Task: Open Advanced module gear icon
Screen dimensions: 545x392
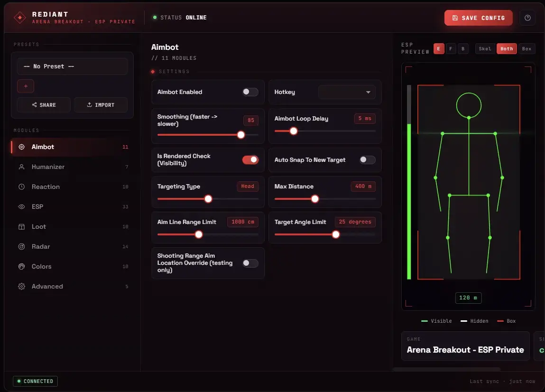Action: click(x=21, y=286)
